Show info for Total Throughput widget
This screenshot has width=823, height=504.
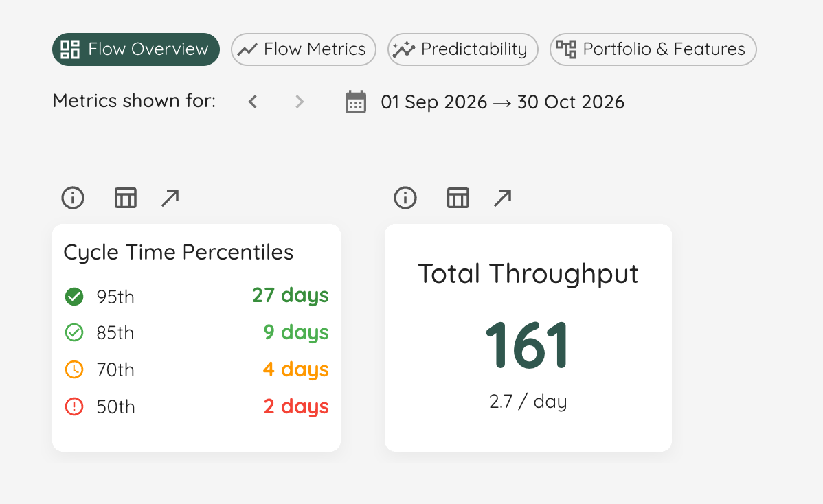[x=405, y=198]
